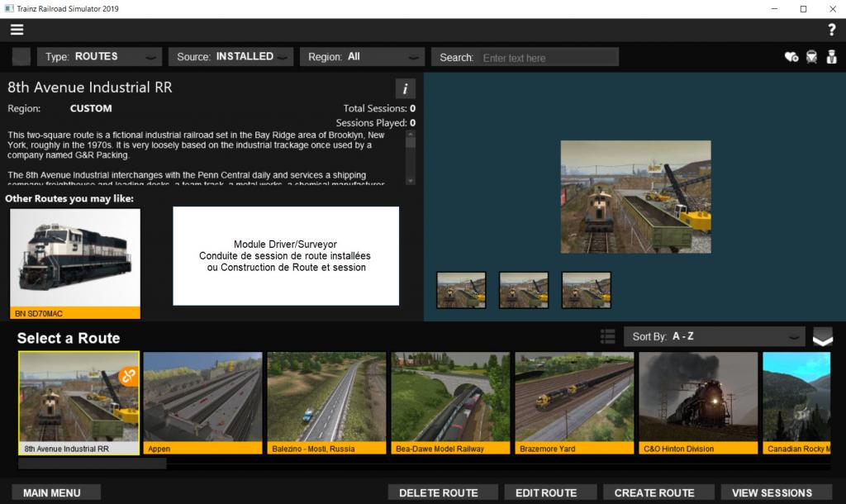Click the route list horizontal scrollbar
Screen dimensions: 846x504
coord(93,464)
